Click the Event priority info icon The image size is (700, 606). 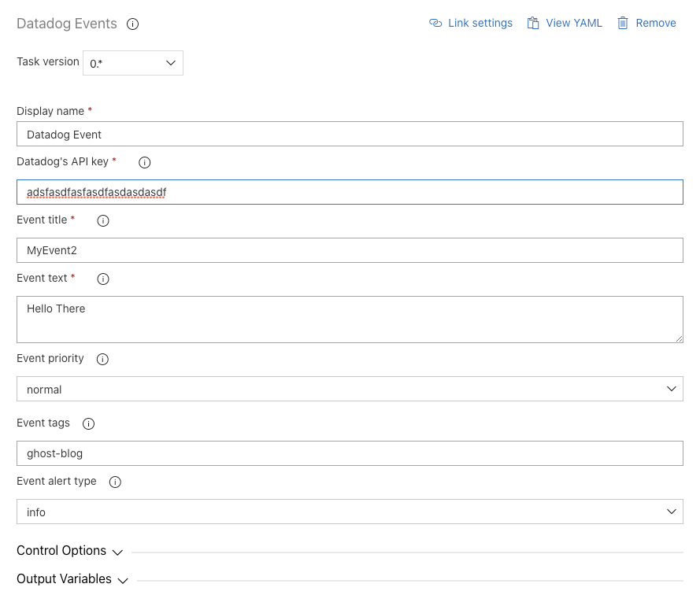pos(102,359)
